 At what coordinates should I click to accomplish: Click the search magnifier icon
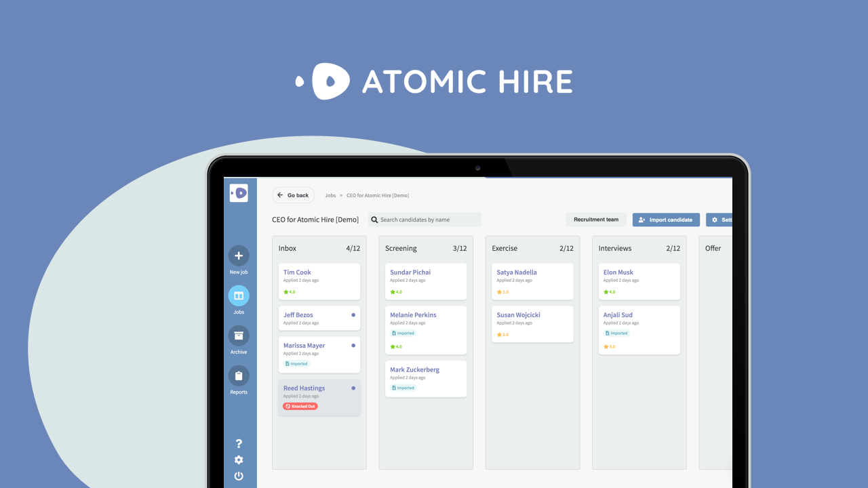(374, 220)
